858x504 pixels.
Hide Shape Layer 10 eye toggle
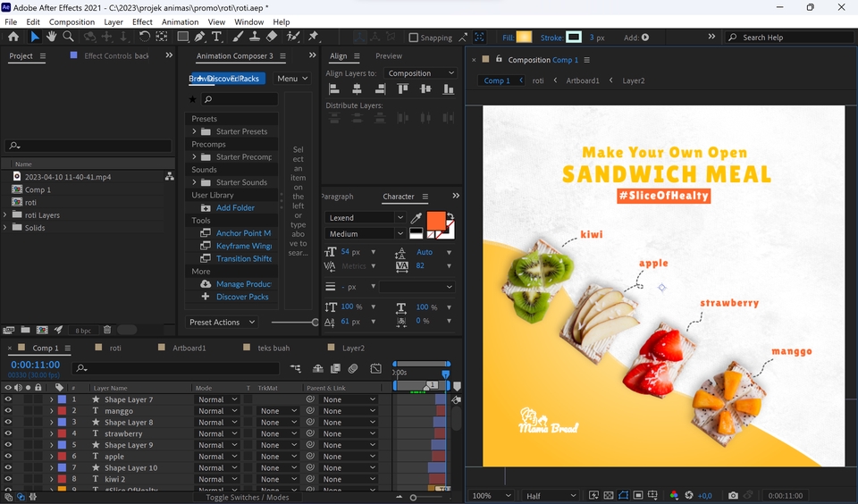coord(8,468)
